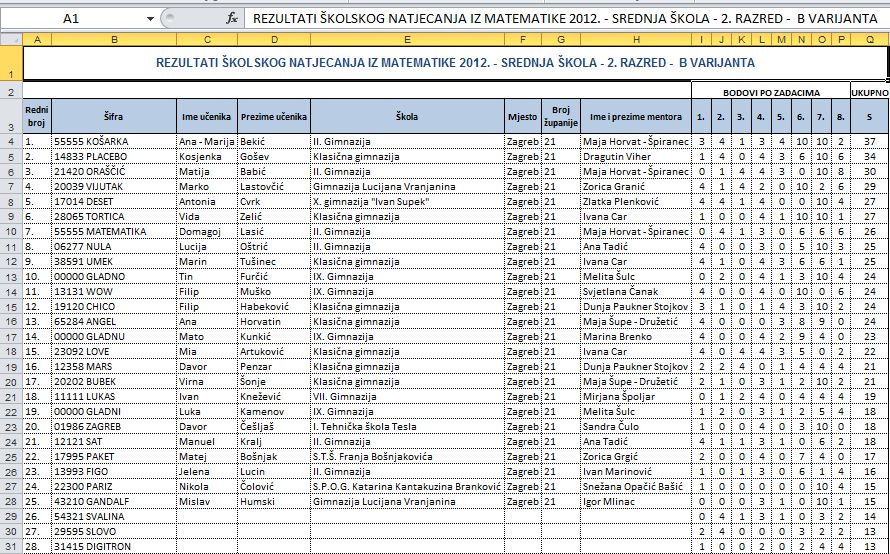Click the 'Mjesto' header cell
Image resolution: width=890 pixels, height=554 pixels.
pyautogui.click(x=523, y=116)
